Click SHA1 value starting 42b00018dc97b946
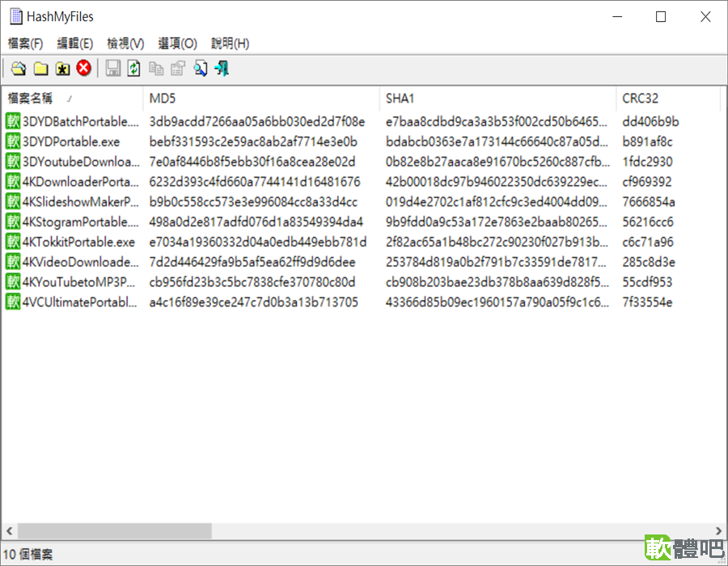Image resolution: width=728 pixels, height=566 pixels. [x=497, y=181]
